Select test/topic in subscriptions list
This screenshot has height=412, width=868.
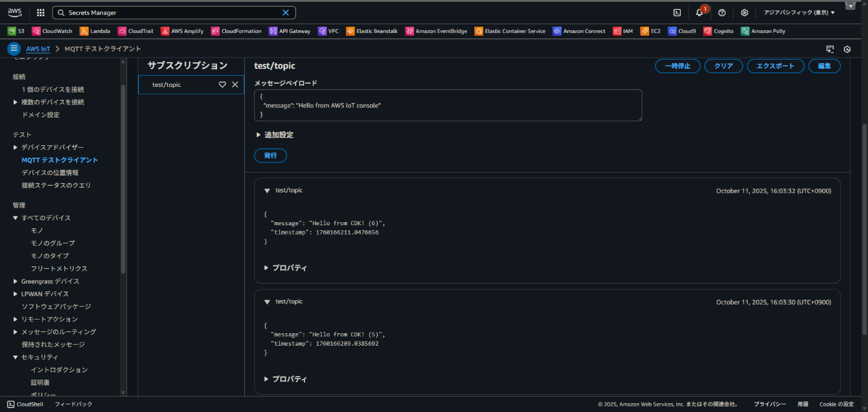pyautogui.click(x=167, y=85)
